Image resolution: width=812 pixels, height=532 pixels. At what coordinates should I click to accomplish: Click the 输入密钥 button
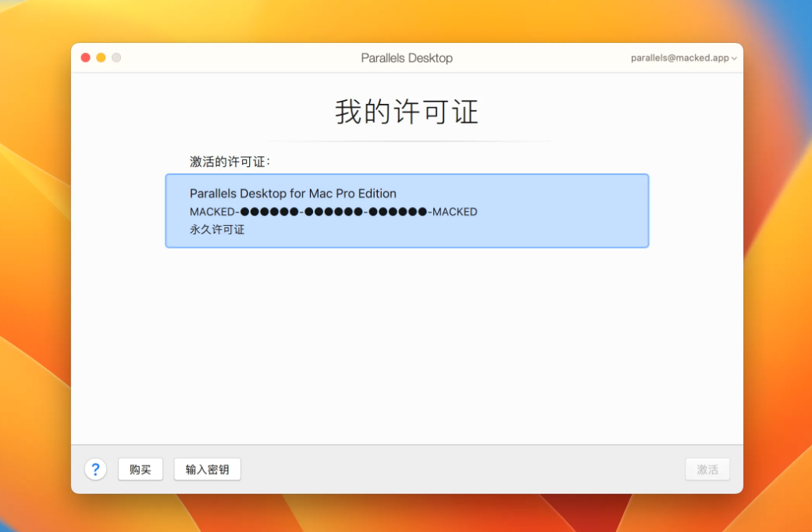[207, 470]
